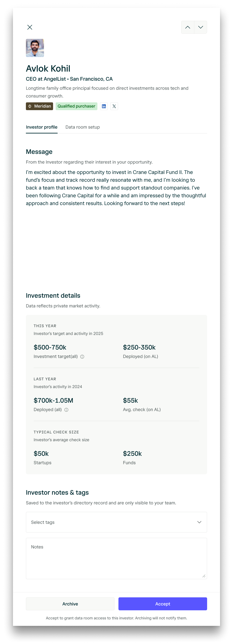Screen dimensions: 233x644
Task: Click the $250-350k Deployed (on AL) figure
Action: (139, 347)
